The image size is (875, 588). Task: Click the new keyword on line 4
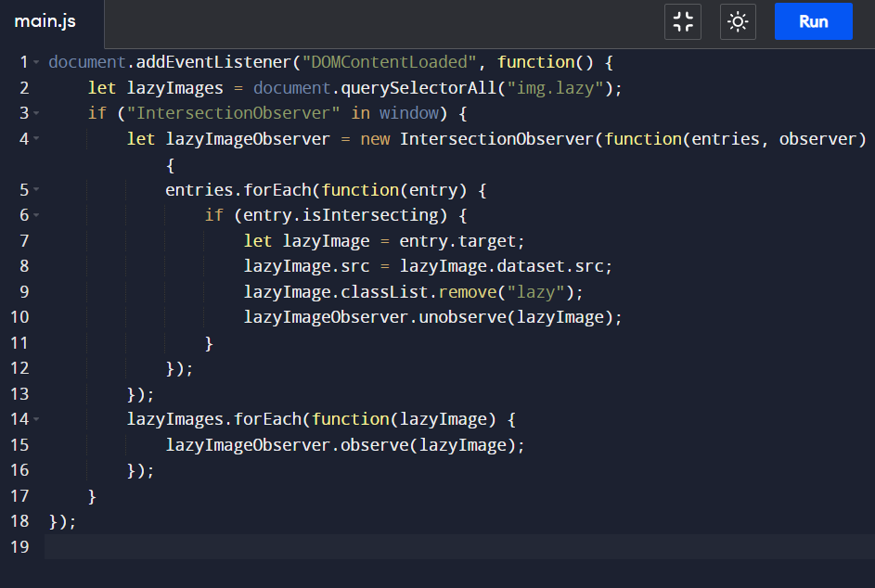(x=375, y=139)
